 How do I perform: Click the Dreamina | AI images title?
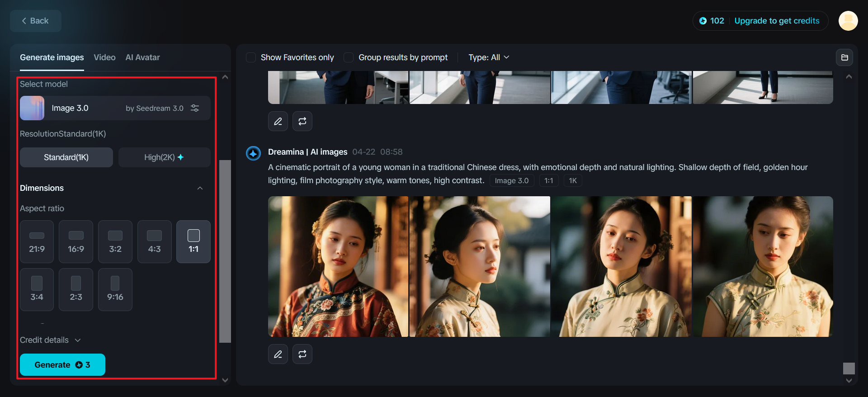click(307, 152)
